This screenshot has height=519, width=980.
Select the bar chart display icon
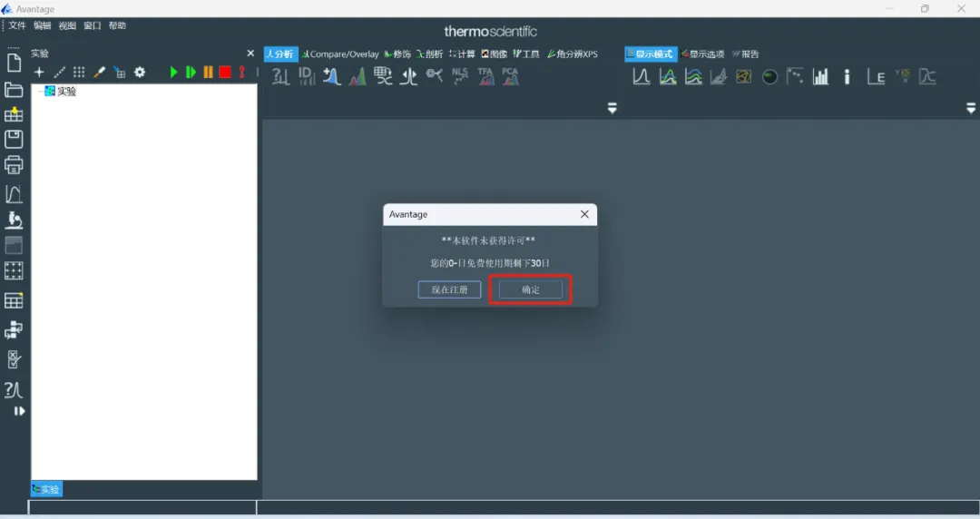point(820,76)
